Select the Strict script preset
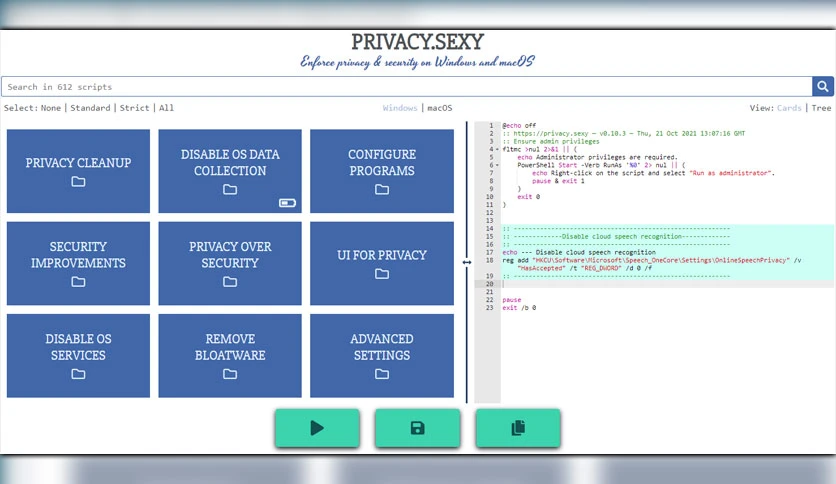Image resolution: width=836 pixels, height=484 pixels. tap(134, 108)
